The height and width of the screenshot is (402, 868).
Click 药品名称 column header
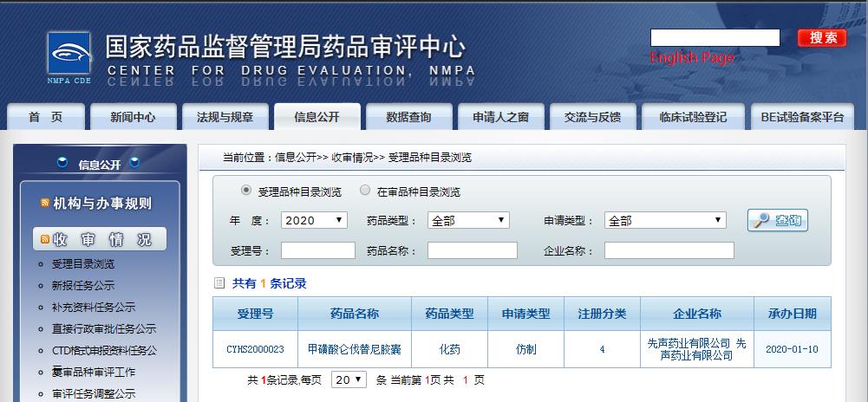tap(355, 314)
